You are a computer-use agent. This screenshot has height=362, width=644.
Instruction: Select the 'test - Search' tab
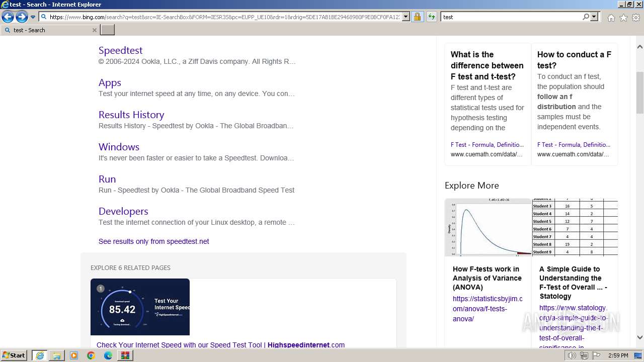tap(49, 30)
